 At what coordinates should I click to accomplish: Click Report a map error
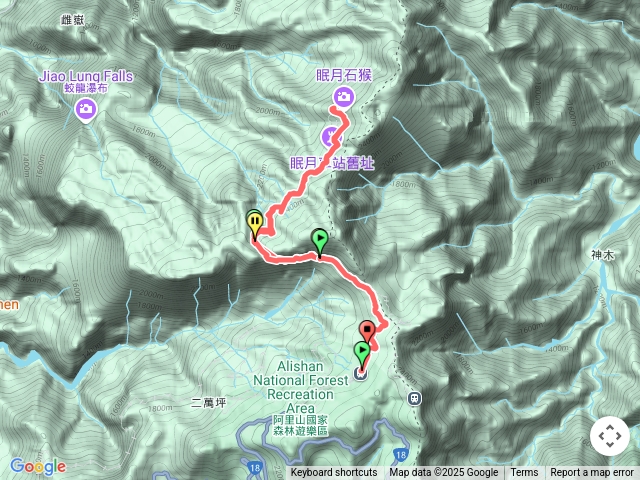click(591, 473)
